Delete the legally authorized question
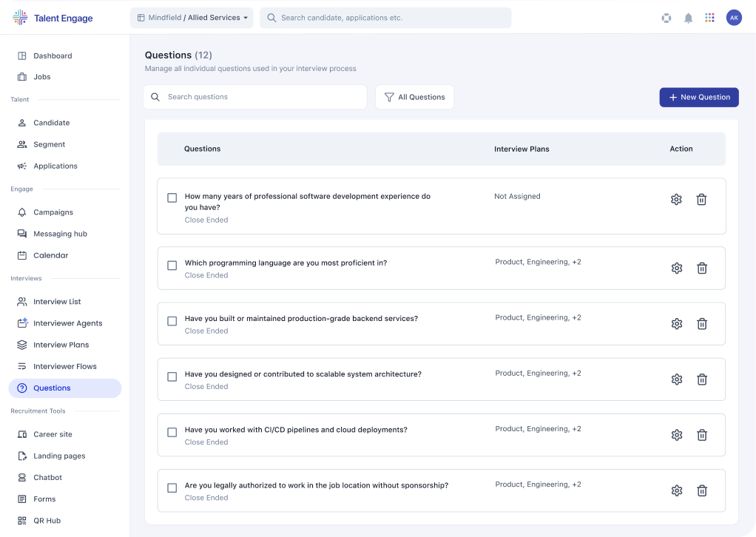The image size is (756, 537). 702,490
